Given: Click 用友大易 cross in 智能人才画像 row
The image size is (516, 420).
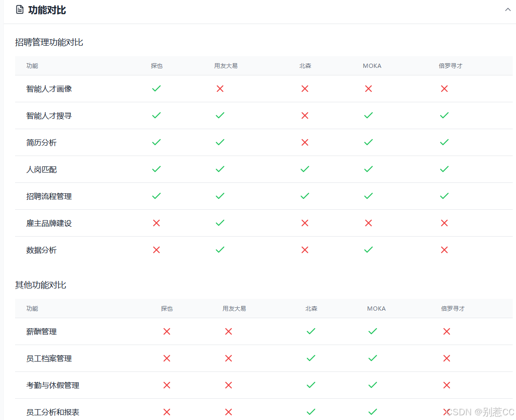Looking at the screenshot, I should pos(220,89).
